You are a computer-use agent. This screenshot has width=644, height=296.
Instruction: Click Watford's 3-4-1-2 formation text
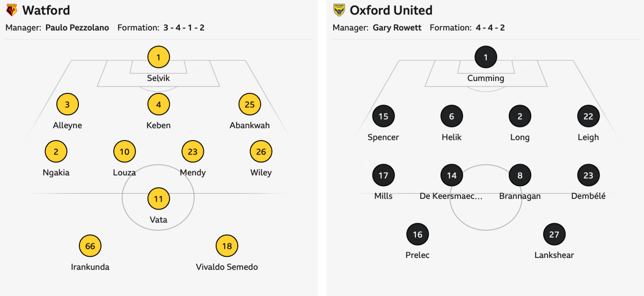tap(183, 28)
